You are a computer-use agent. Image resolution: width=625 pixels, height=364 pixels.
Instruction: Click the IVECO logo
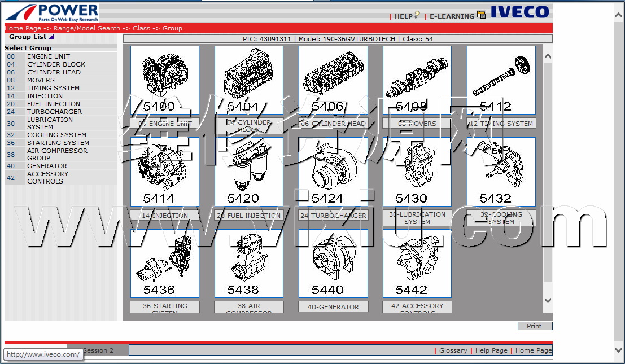pos(519,12)
